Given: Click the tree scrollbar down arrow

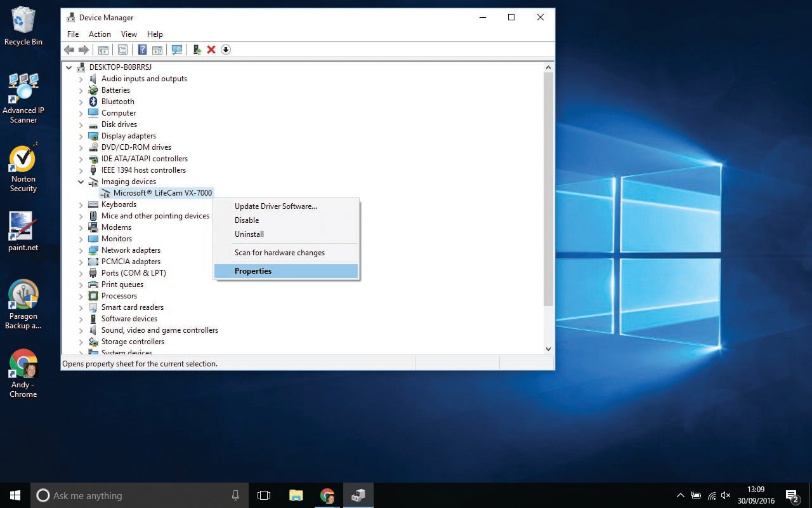Looking at the screenshot, I should [x=549, y=349].
